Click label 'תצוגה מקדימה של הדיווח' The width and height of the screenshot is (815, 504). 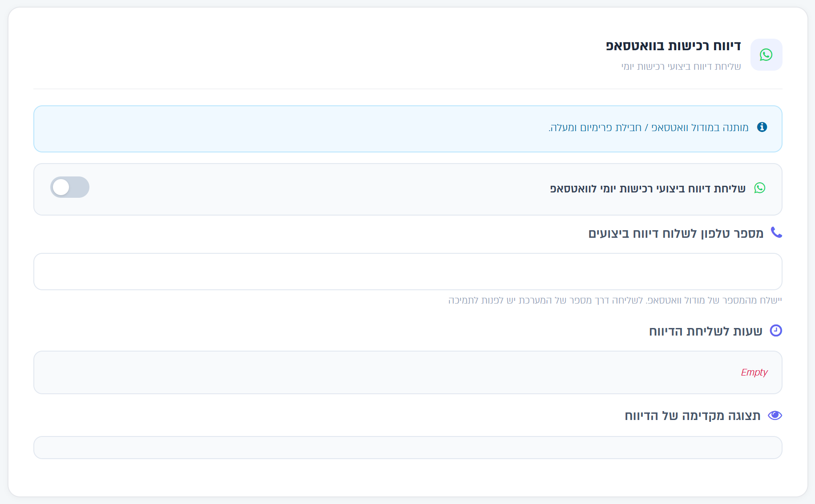pos(693,416)
